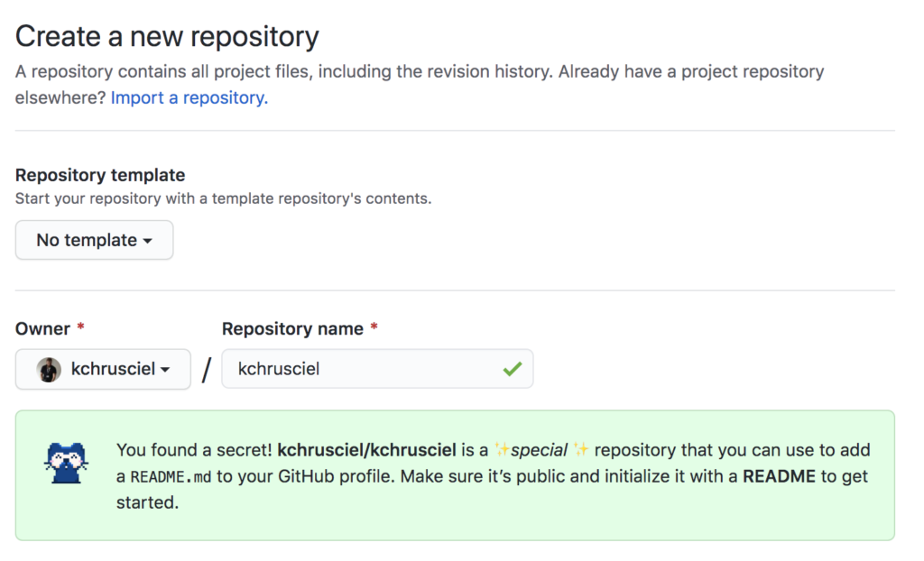
Task: Click the Import a repository link
Action: [x=189, y=97]
